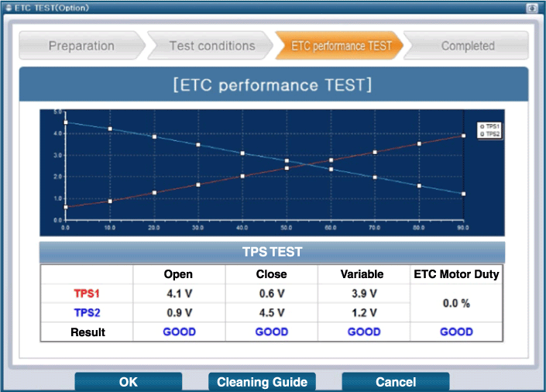The image size is (546, 392).
Task: Select the TPS2 row label
Action: point(87,313)
